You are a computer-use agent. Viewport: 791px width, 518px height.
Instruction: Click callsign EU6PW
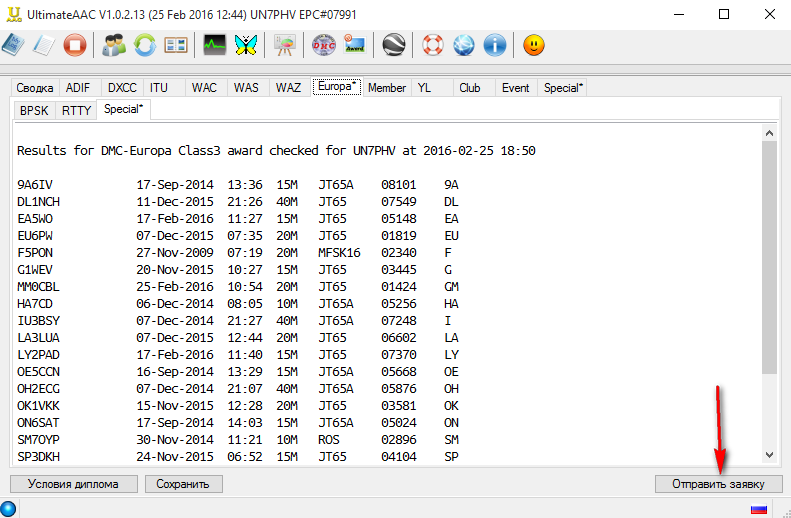(x=35, y=236)
